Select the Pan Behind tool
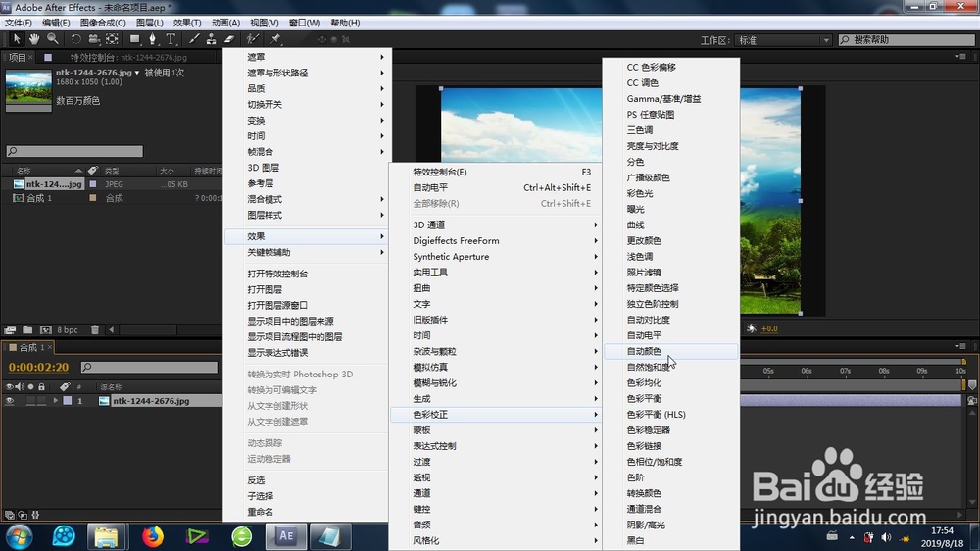 112,39
